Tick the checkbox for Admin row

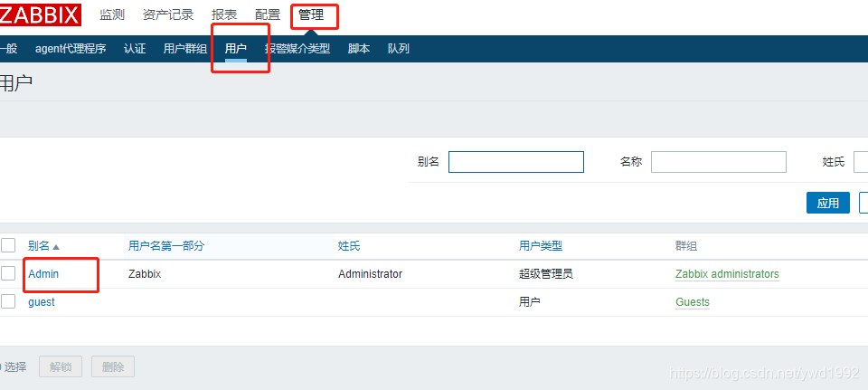pyautogui.click(x=8, y=273)
